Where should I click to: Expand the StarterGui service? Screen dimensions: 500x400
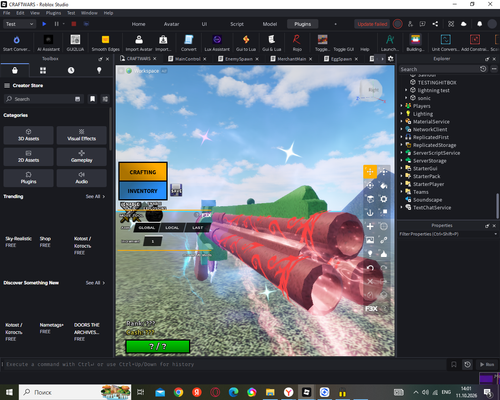(x=402, y=168)
